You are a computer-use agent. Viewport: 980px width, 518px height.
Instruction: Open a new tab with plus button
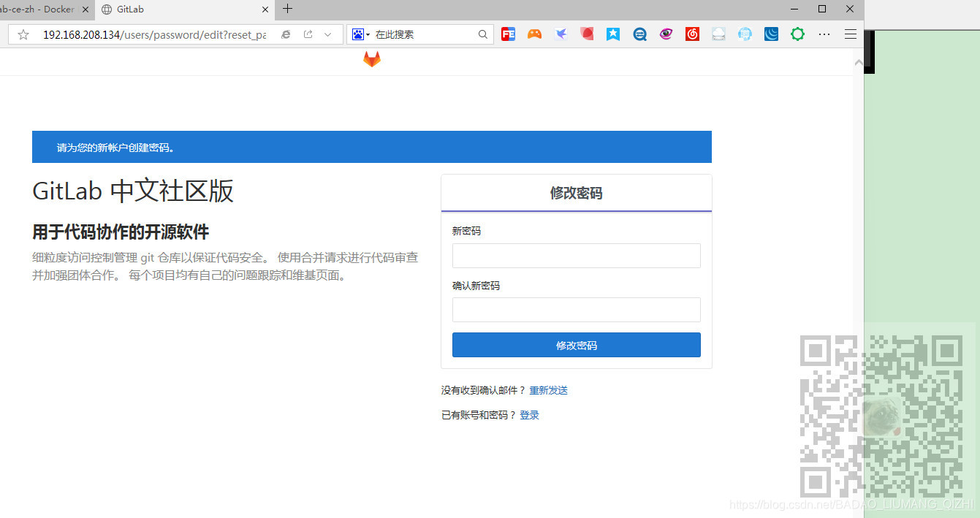288,9
